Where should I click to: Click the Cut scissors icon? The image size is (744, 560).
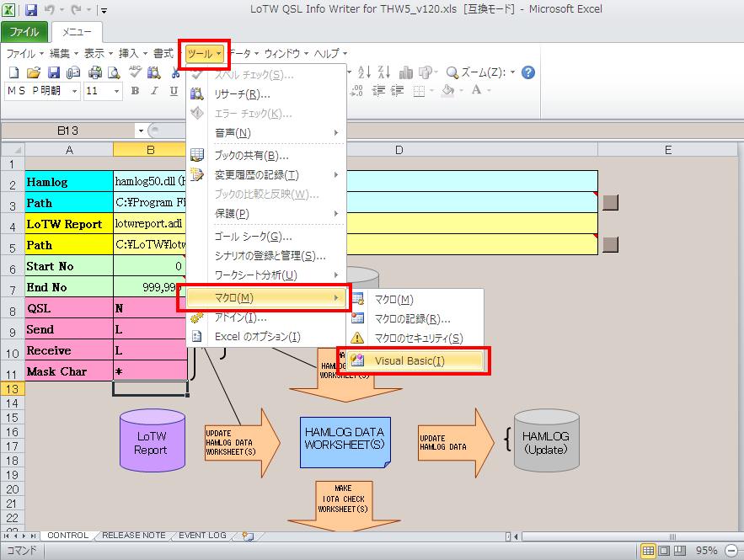174,72
